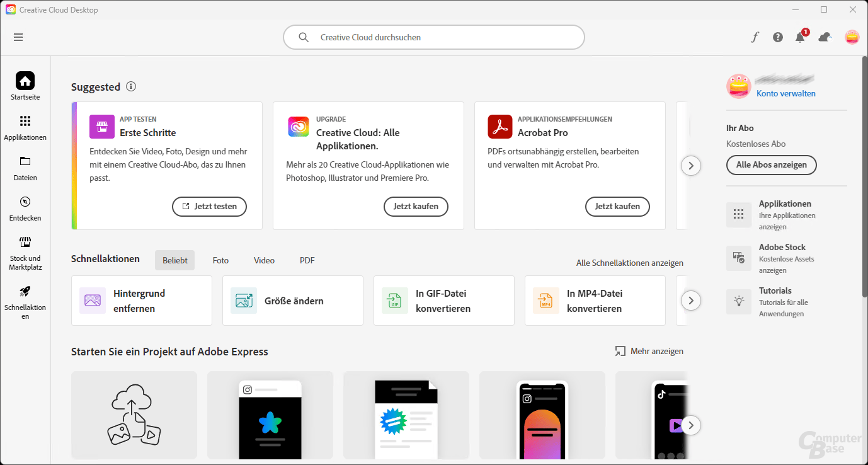Click the Erste Schritte card title
The height and width of the screenshot is (465, 868).
(x=148, y=133)
